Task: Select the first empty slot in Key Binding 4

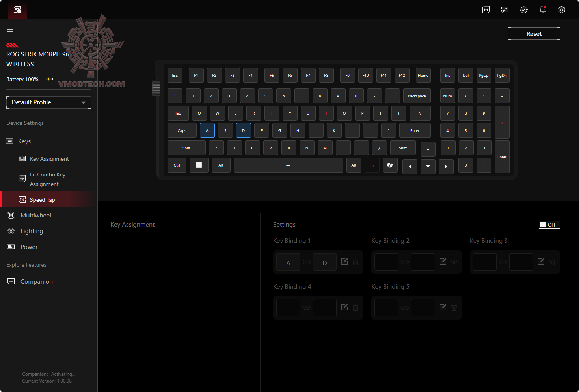Action: (288, 308)
